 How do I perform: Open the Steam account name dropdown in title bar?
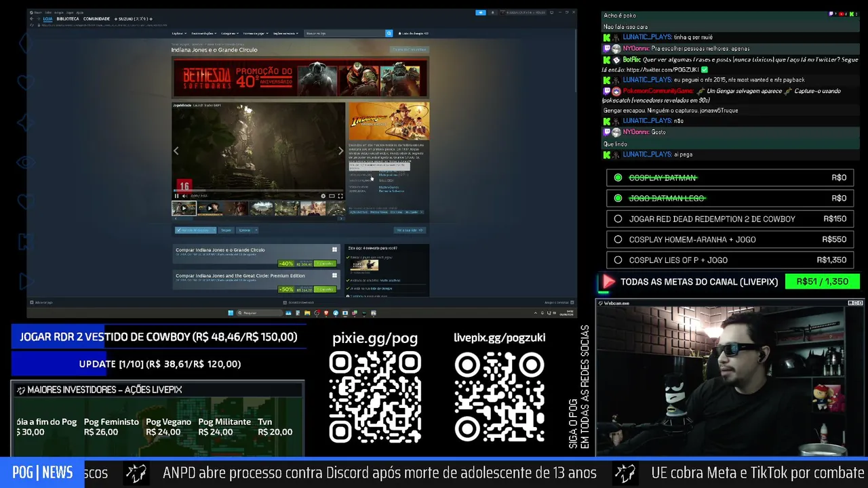click(x=524, y=12)
